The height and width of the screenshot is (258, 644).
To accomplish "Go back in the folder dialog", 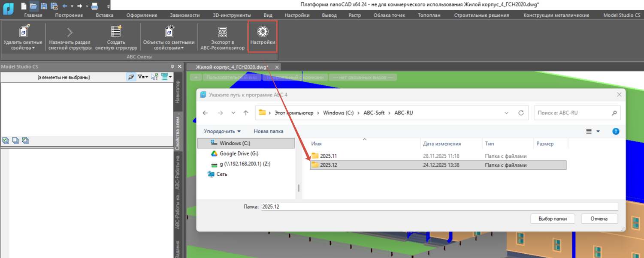I will click(205, 113).
